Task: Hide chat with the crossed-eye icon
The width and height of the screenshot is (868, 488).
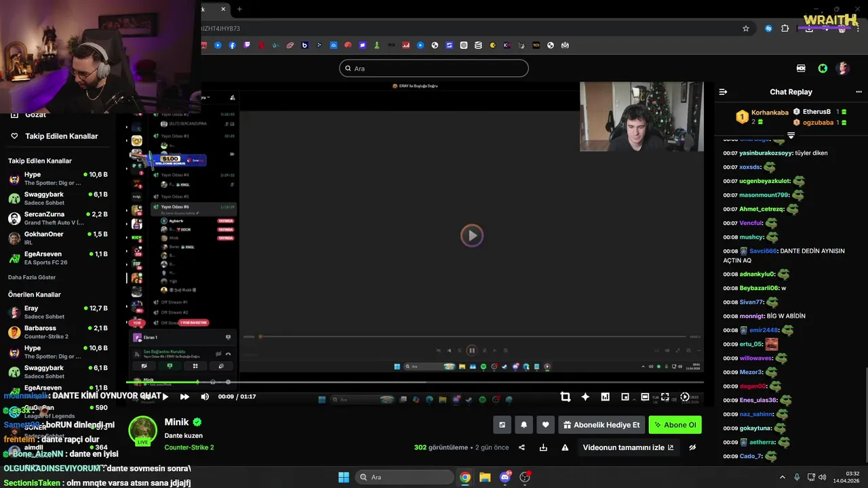Action: (692, 447)
